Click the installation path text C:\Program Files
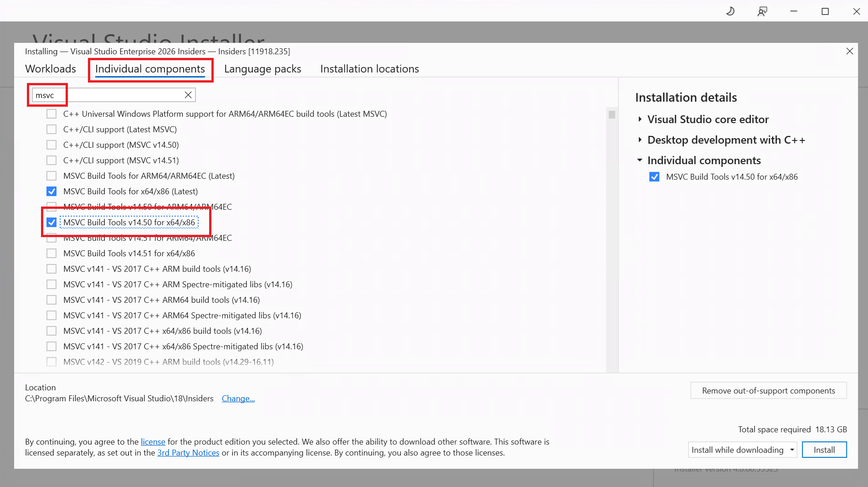The width and height of the screenshot is (868, 487). coord(119,399)
